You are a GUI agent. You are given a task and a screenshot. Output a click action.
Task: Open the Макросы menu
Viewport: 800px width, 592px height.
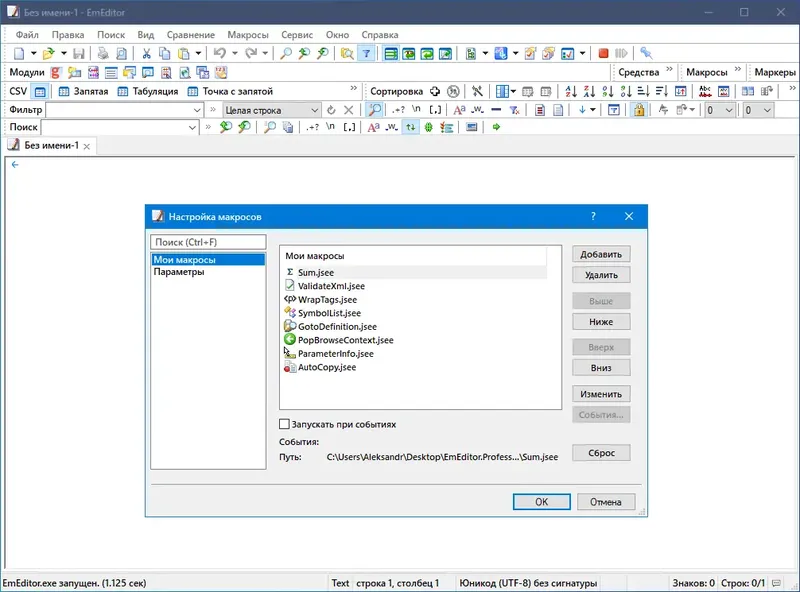[x=246, y=34]
